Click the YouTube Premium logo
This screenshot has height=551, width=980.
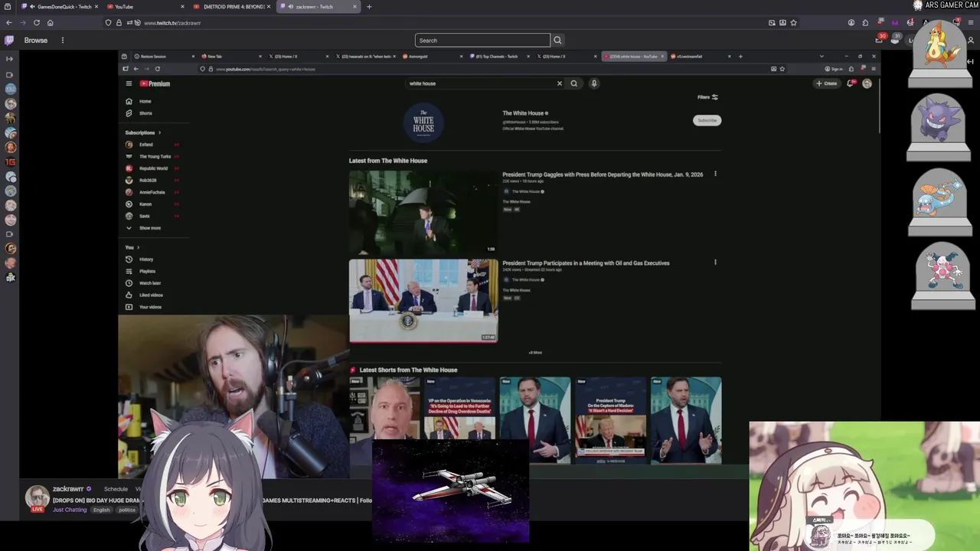[x=155, y=83]
